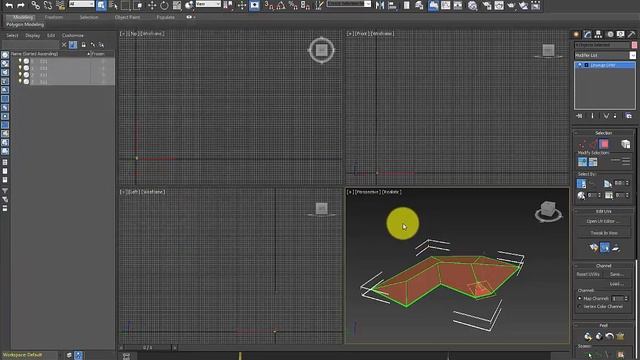640x360 pixels.
Task: Click the Align tool icon
Action: [392, 5]
